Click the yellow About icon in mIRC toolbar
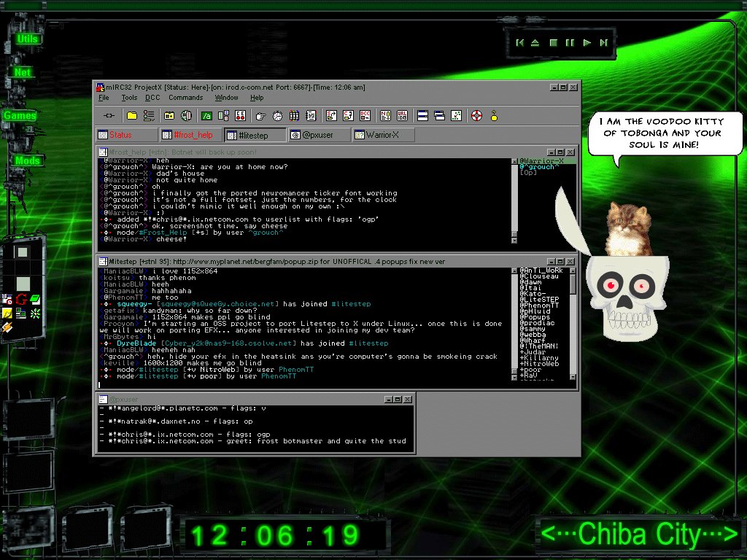This screenshot has width=747, height=560. coord(494,116)
